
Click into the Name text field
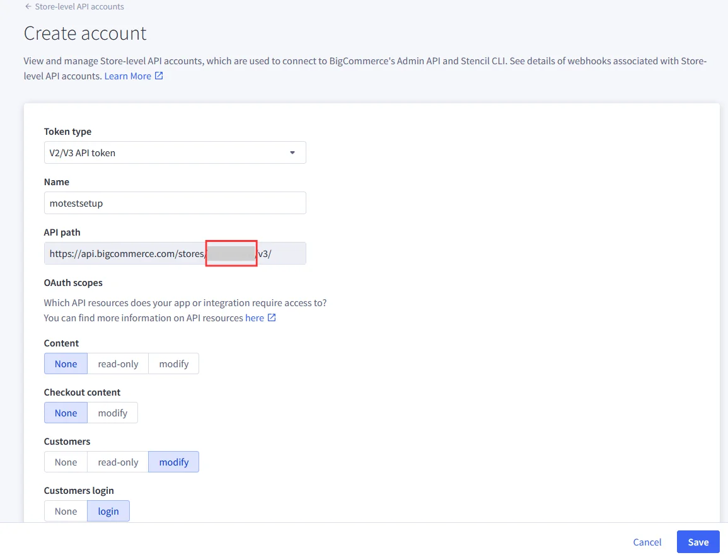175,203
